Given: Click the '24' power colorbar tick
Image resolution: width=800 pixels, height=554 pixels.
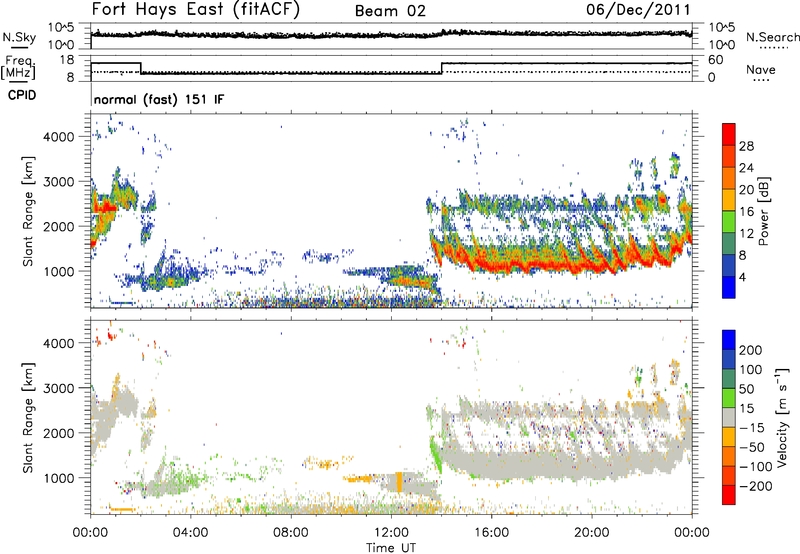Looking at the screenshot, I should [x=746, y=168].
